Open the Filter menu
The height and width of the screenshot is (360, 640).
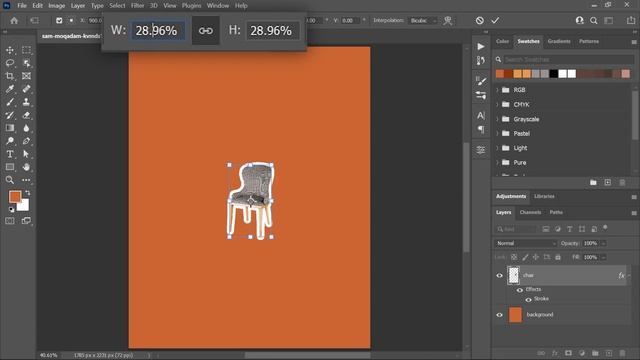138,6
